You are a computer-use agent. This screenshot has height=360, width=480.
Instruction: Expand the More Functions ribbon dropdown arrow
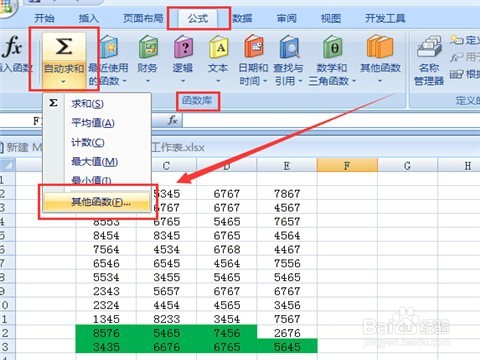(380, 81)
